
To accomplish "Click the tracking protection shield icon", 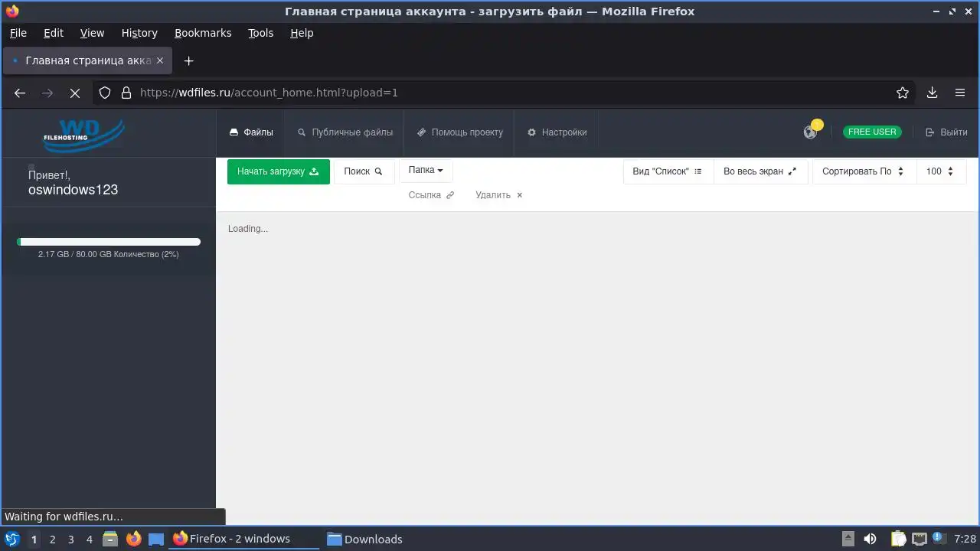I will pos(106,93).
